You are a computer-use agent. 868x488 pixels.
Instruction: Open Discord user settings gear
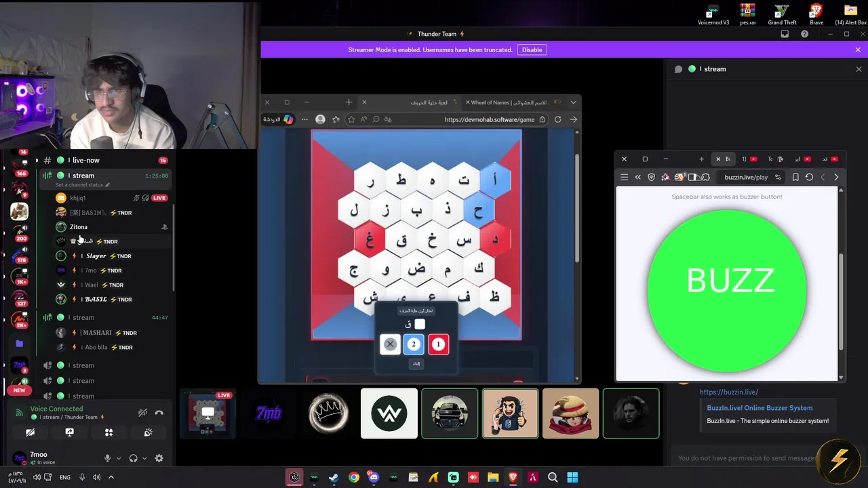[159, 458]
